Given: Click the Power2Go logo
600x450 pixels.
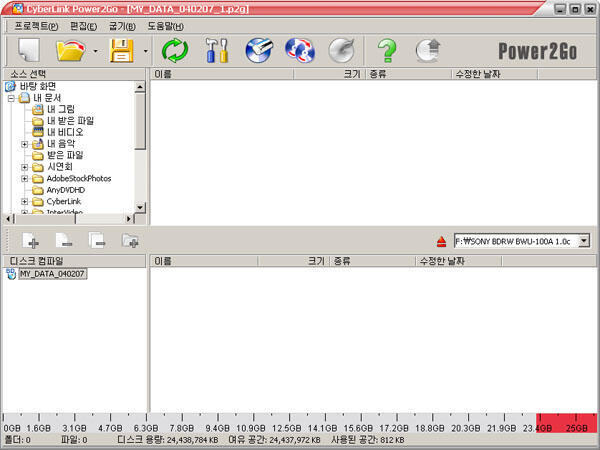Looking at the screenshot, I should point(537,51).
